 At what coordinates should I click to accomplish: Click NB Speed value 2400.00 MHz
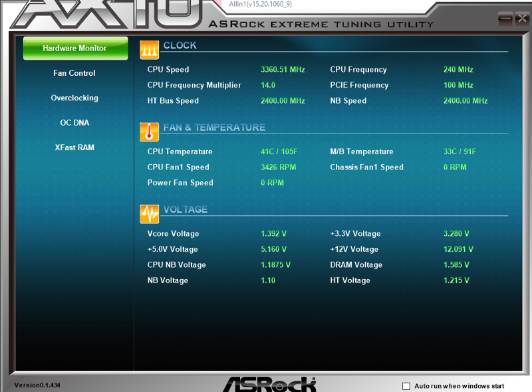pos(465,101)
